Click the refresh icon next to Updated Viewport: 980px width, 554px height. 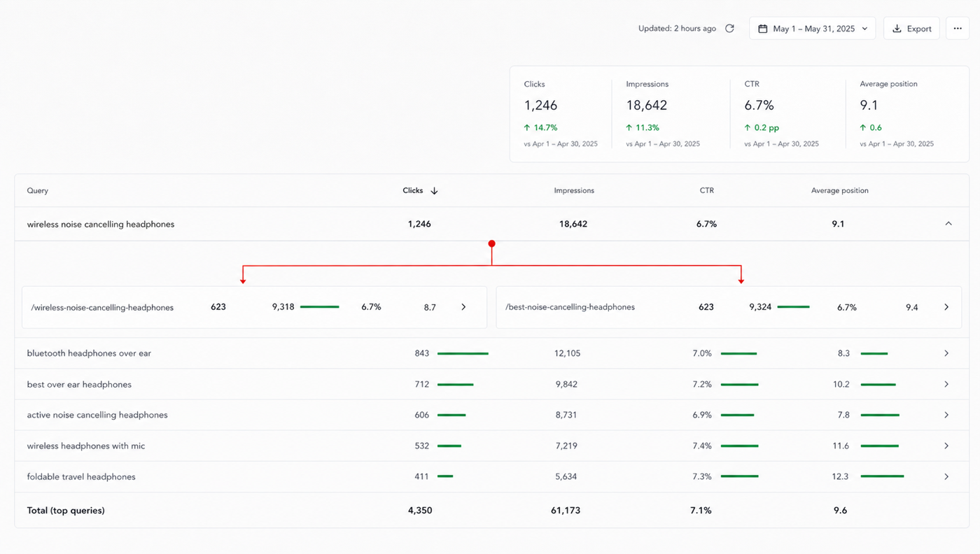[x=729, y=29]
